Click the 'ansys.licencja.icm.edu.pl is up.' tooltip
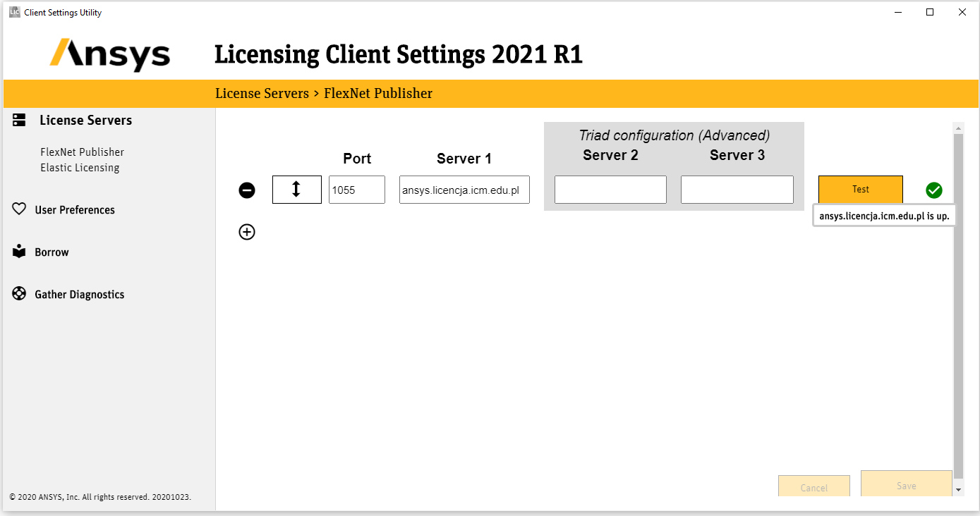This screenshot has height=516, width=980. coord(884,216)
